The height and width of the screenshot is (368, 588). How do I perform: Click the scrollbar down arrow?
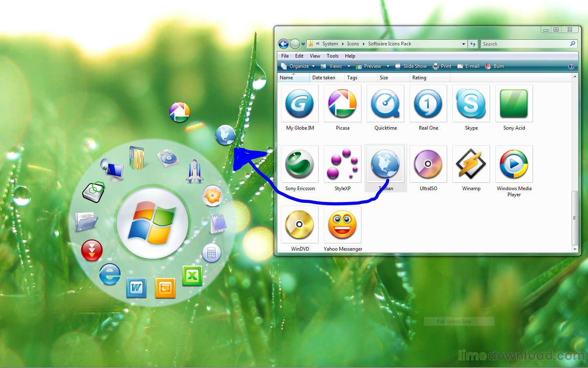pyautogui.click(x=575, y=249)
